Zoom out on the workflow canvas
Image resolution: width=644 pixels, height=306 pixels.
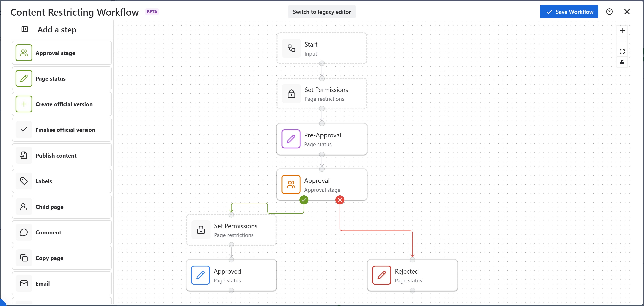point(622,41)
